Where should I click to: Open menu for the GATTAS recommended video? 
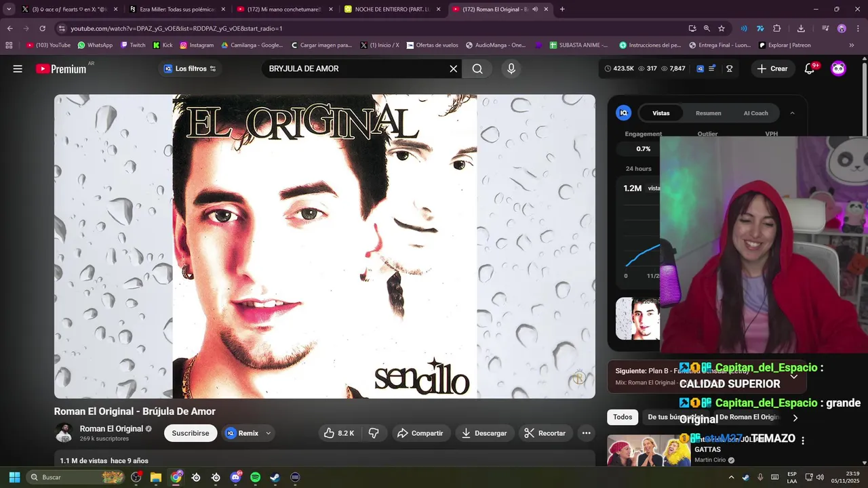[x=803, y=441]
